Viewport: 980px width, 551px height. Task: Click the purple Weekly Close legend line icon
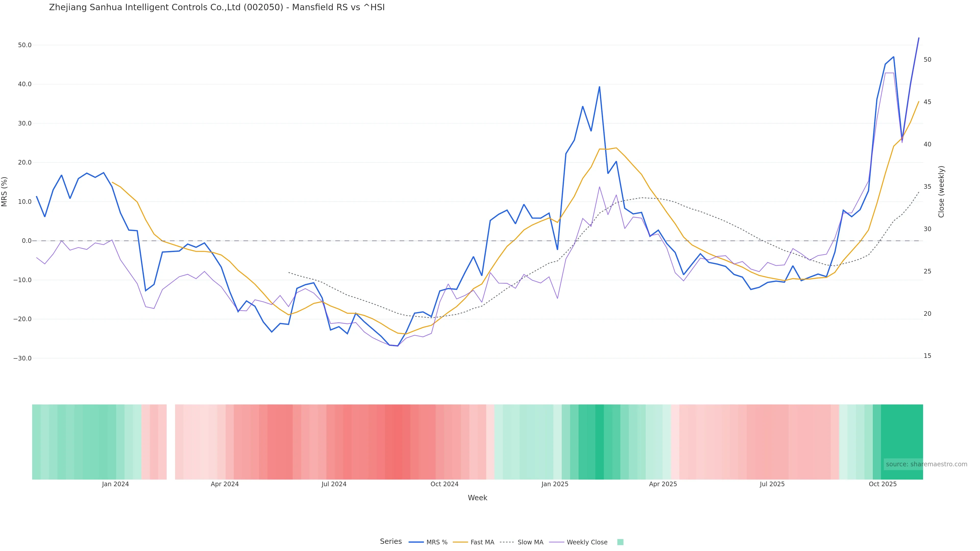click(x=557, y=542)
